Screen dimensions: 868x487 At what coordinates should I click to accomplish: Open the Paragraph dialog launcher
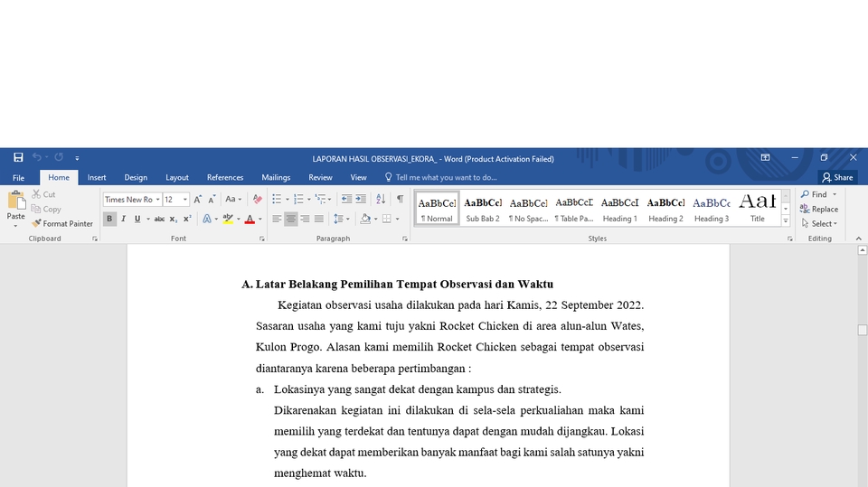[405, 239]
